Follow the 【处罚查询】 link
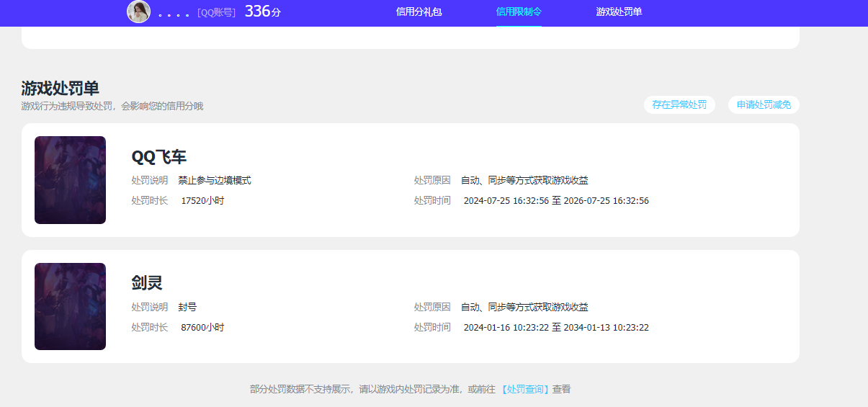Viewport: 868px width, 407px height. point(525,389)
